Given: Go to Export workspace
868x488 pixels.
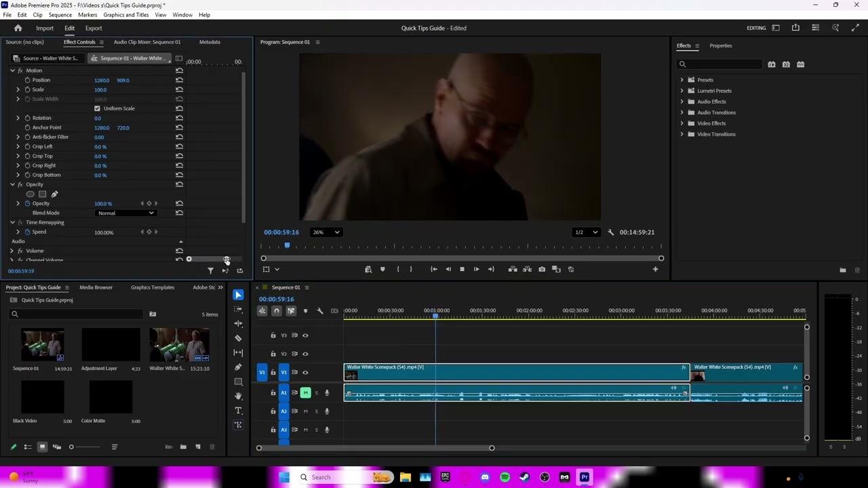Looking at the screenshot, I should [x=94, y=28].
